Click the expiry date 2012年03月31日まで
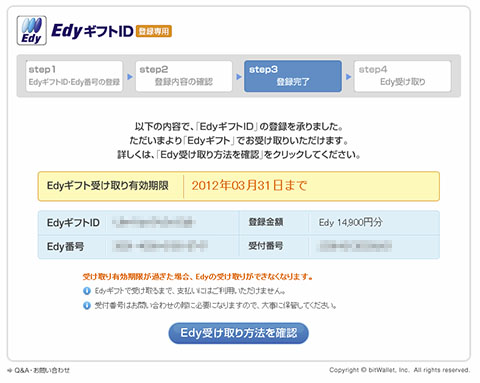 pos(249,186)
